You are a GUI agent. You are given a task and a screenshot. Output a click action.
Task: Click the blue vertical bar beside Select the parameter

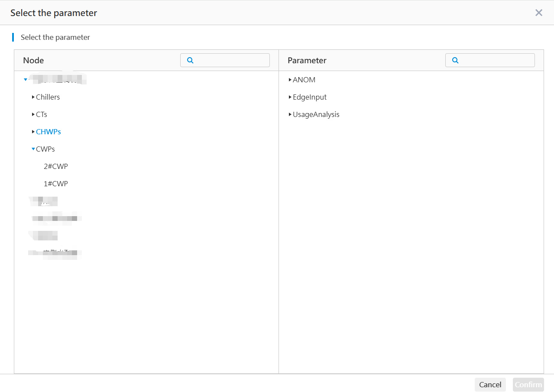pos(13,37)
